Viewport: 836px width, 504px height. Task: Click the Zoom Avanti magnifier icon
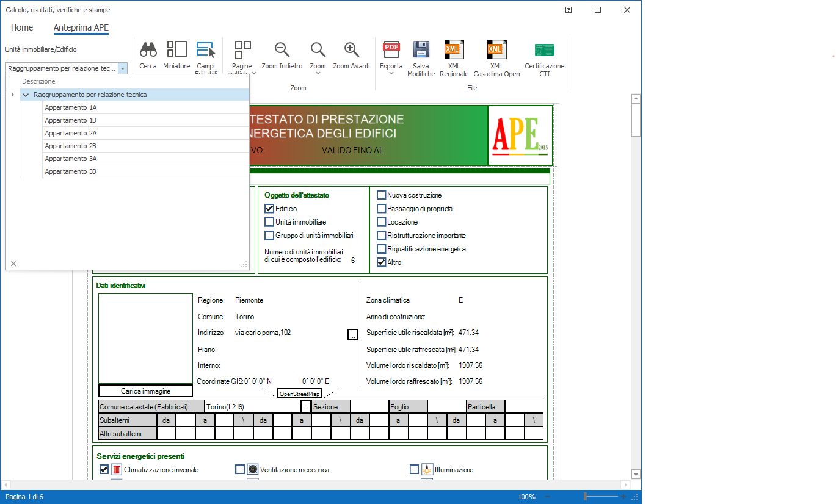[351, 50]
